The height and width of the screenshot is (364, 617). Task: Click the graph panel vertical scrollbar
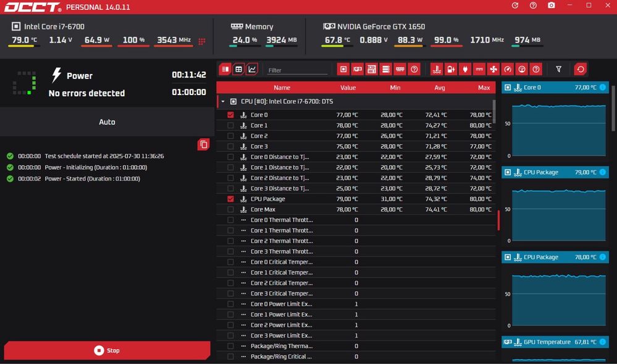pyautogui.click(x=614, y=109)
